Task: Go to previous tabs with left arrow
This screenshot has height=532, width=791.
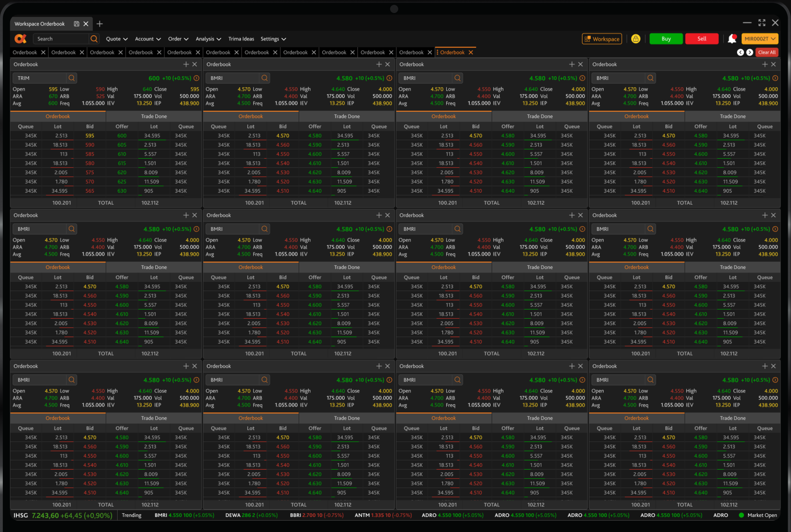Action: 740,52
